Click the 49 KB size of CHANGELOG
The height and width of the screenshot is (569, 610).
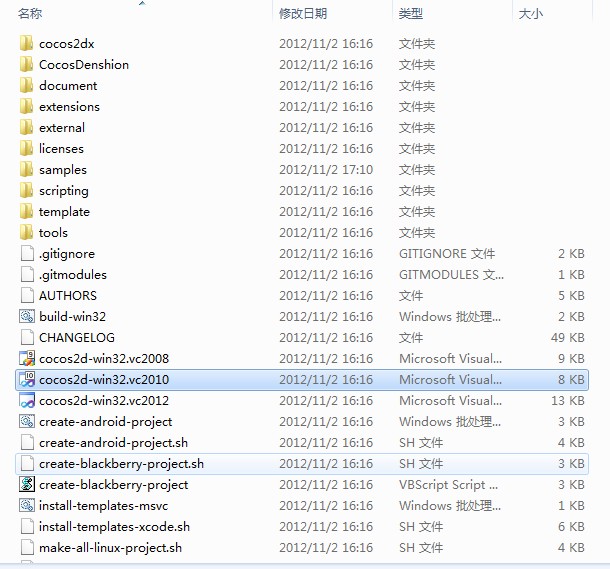coord(568,338)
